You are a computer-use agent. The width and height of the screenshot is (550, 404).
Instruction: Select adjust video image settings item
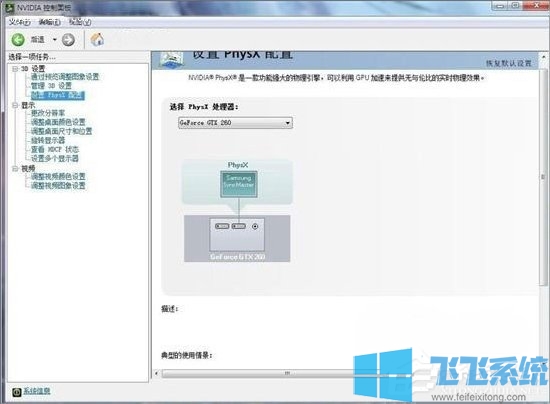(x=58, y=186)
